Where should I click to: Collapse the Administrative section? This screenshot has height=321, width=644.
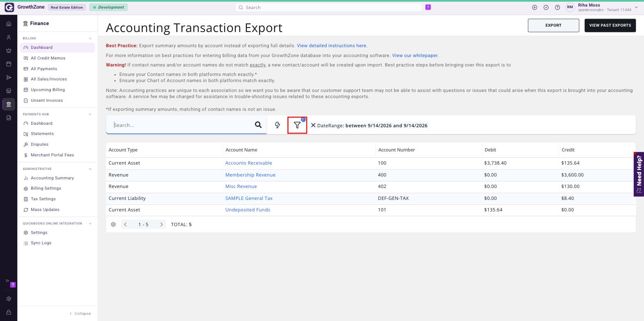[90, 169]
